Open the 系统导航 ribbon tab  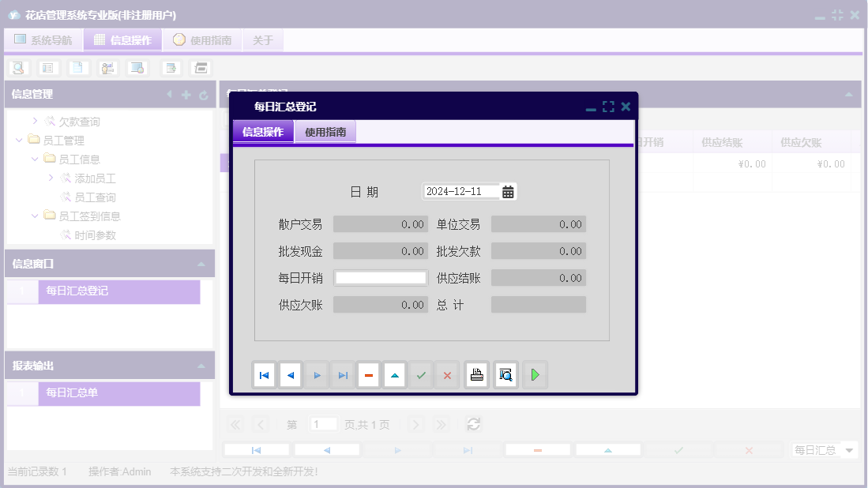pyautogui.click(x=43, y=39)
